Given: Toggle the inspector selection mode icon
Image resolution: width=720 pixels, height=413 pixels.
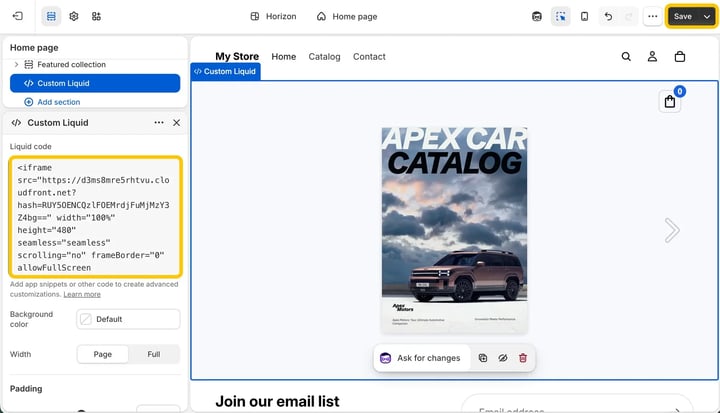Looking at the screenshot, I should click(x=560, y=17).
